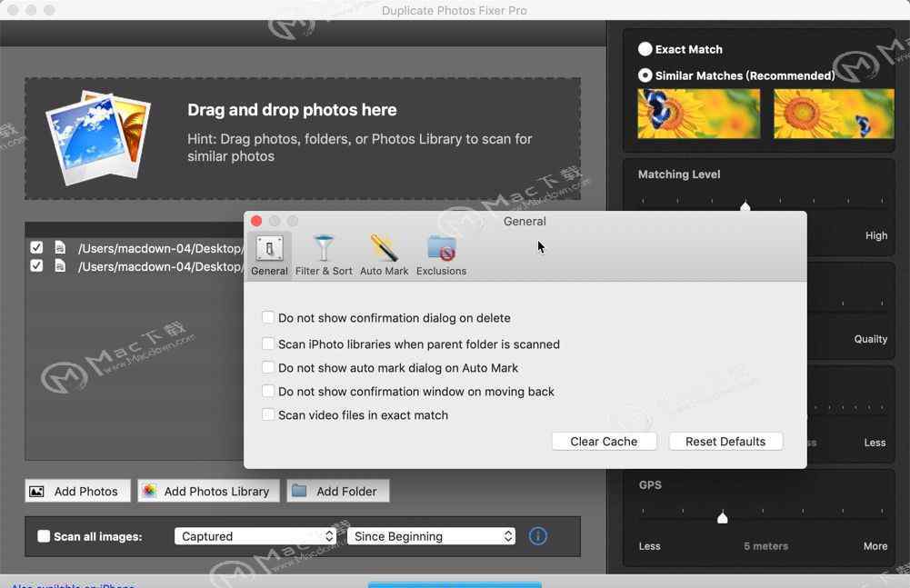This screenshot has width=910, height=588.
Task: Click the file icon of the second path row
Action: tap(60, 266)
